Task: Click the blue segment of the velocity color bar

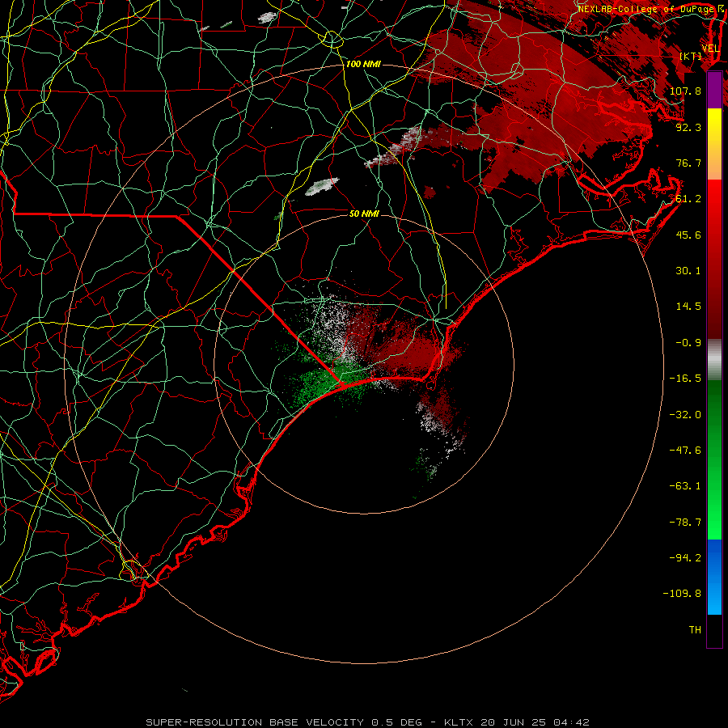Action: (x=714, y=577)
